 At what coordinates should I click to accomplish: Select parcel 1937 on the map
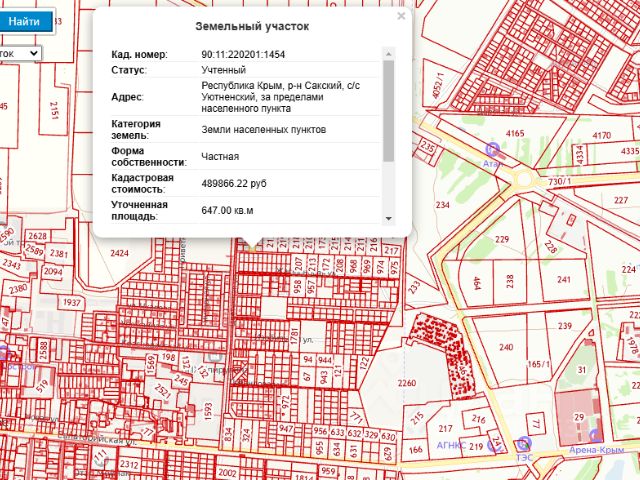pyautogui.click(x=72, y=302)
